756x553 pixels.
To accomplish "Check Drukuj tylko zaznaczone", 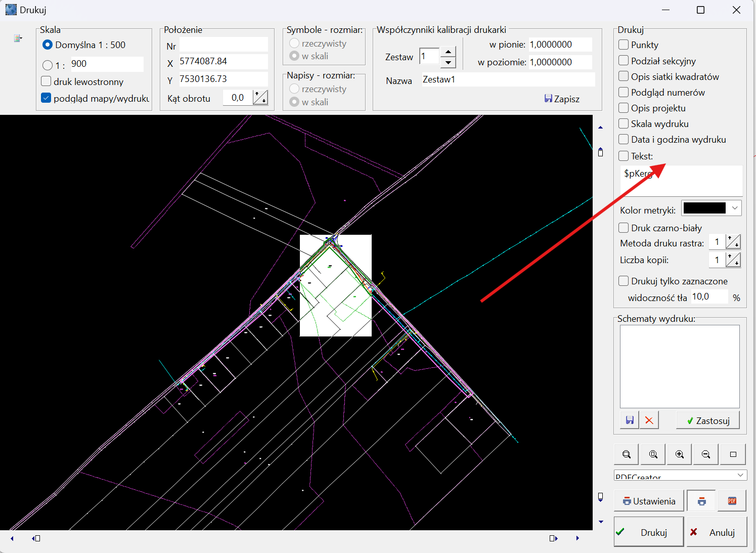I will [624, 281].
